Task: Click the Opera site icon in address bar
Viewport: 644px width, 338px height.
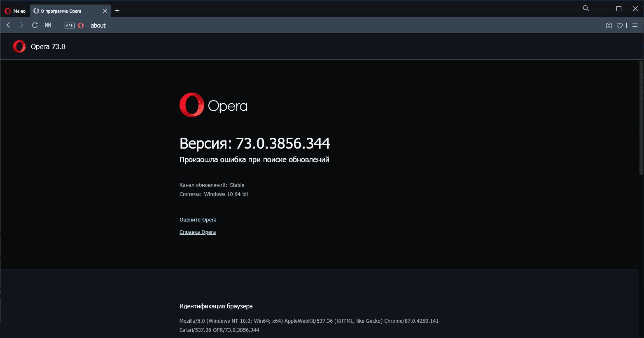Action: point(81,26)
